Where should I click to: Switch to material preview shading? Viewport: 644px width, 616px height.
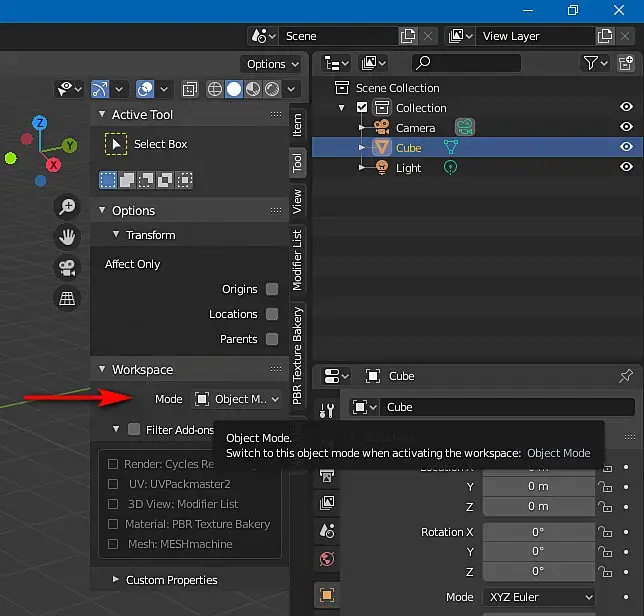253,89
